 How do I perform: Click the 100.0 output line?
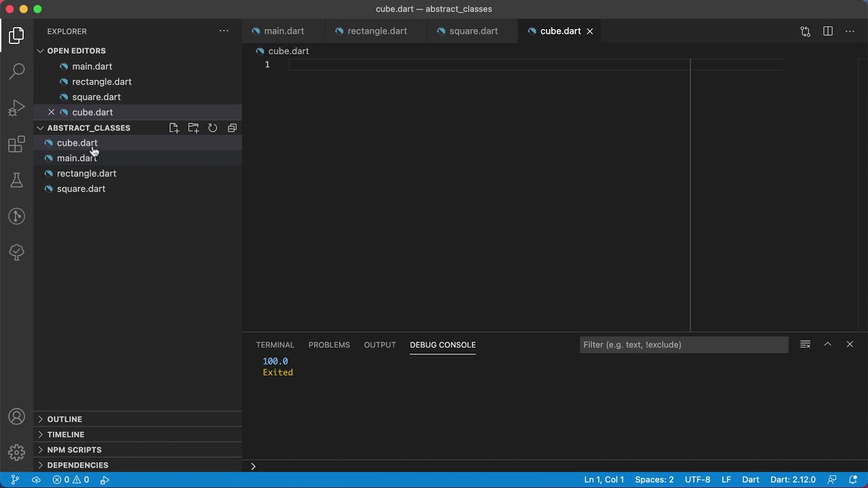275,361
